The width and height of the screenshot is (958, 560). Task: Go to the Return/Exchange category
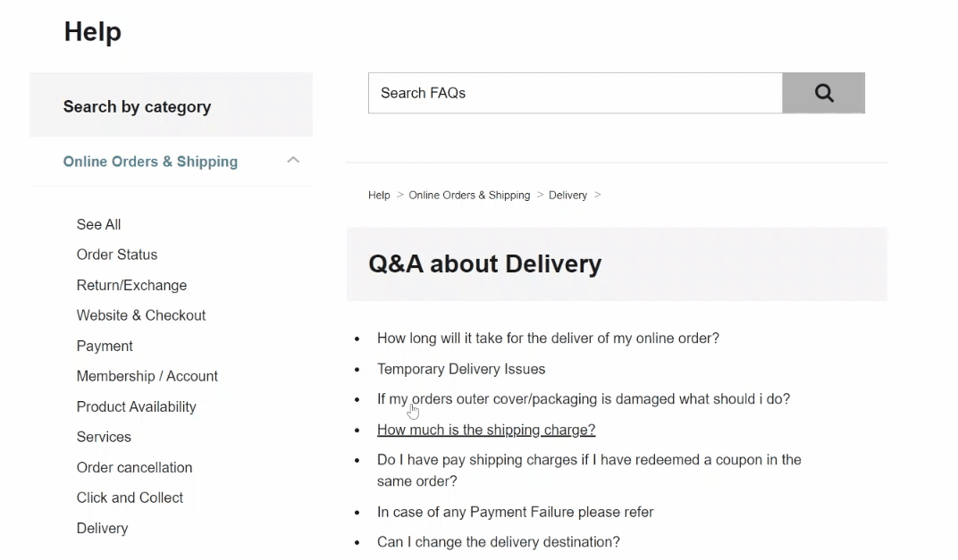click(131, 285)
